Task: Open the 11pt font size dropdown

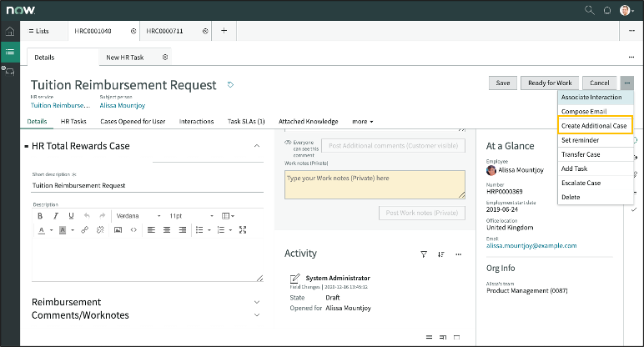Action: (x=191, y=216)
